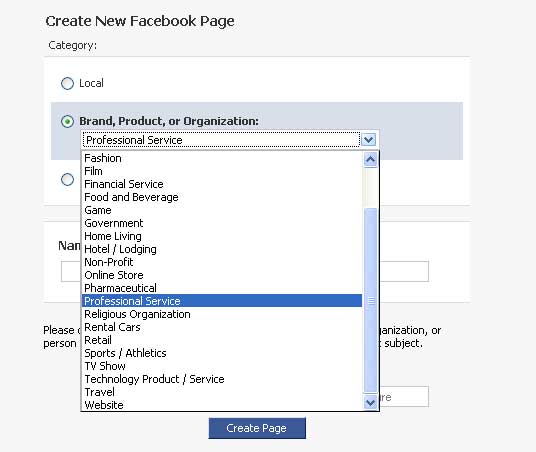Select Brand, Product, or Organization radio button
The image size is (536, 452).
[67, 121]
